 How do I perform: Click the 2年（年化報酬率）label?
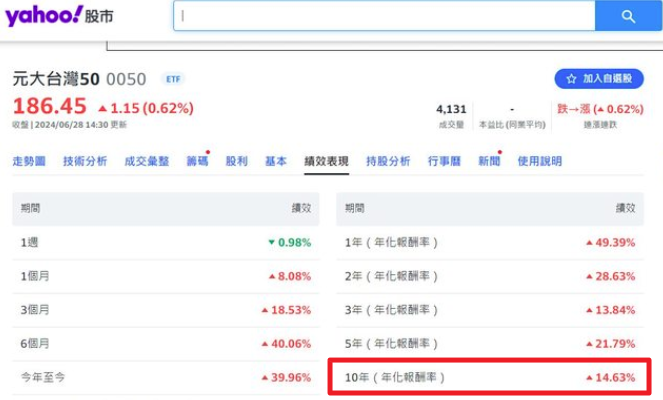tap(391, 277)
